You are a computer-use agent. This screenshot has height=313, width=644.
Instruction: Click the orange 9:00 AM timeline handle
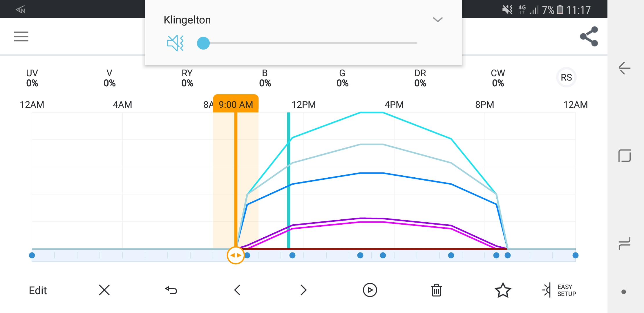pyautogui.click(x=236, y=255)
